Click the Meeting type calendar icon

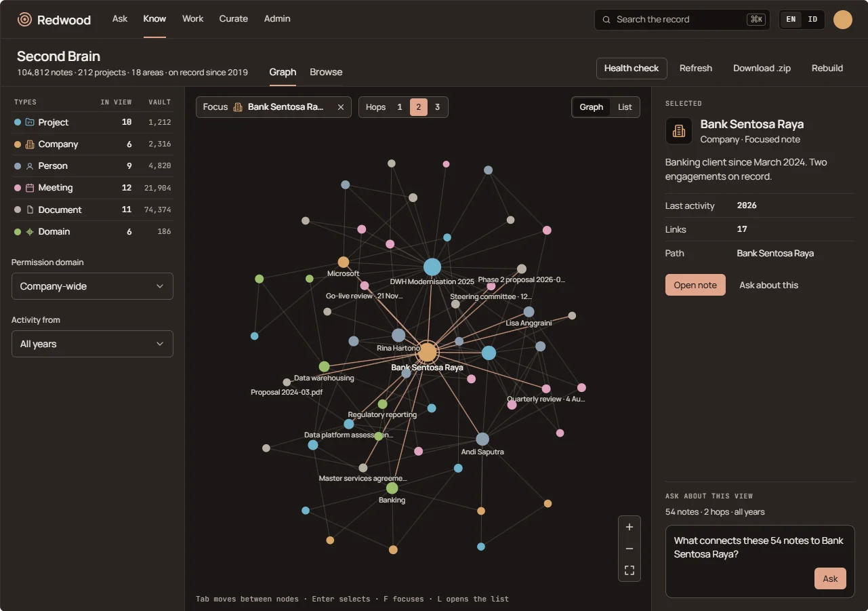[30, 187]
